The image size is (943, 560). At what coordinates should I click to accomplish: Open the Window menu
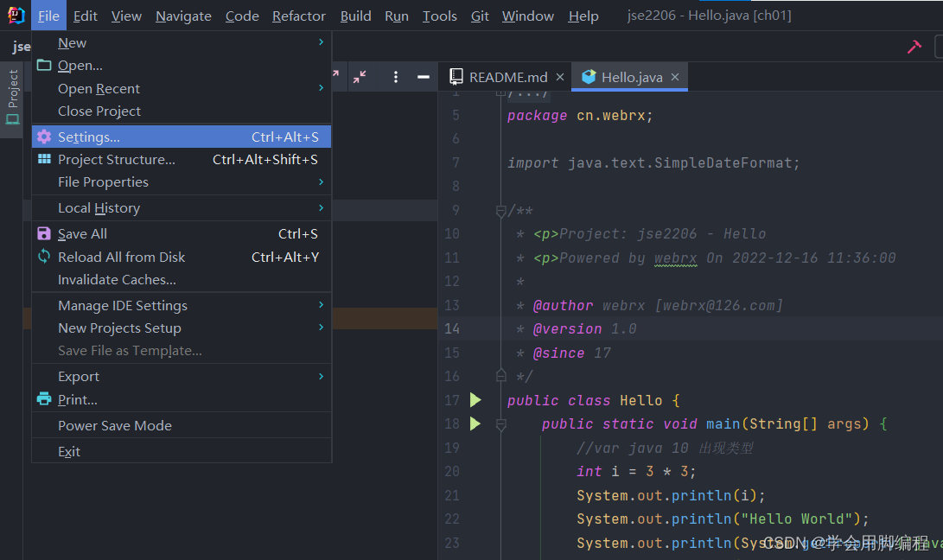click(x=528, y=16)
